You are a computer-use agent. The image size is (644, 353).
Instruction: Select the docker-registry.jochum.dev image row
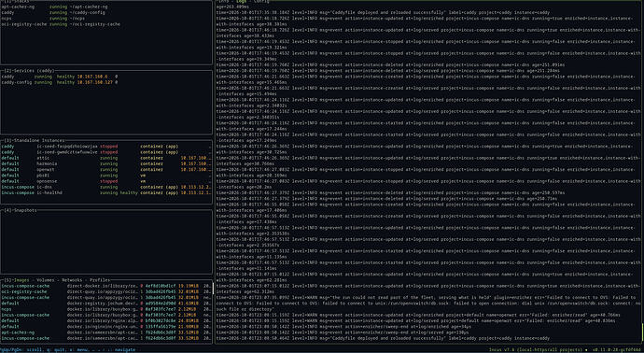pos(106,303)
